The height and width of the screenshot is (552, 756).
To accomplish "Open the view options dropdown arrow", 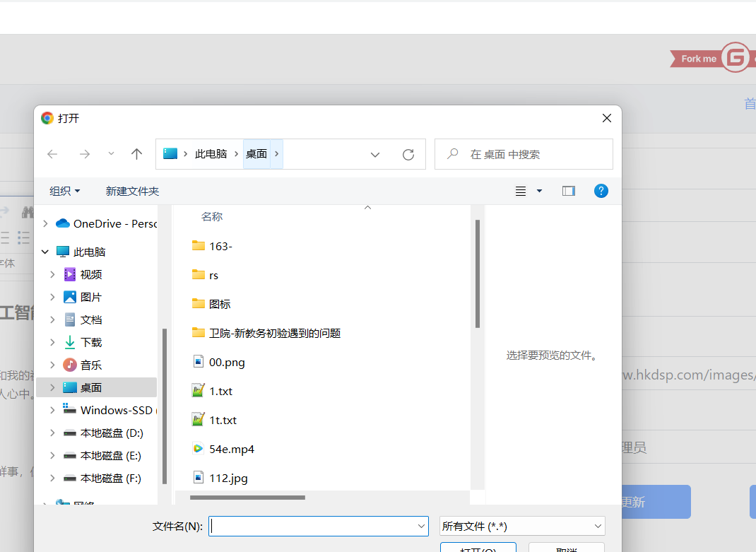I will [x=540, y=191].
